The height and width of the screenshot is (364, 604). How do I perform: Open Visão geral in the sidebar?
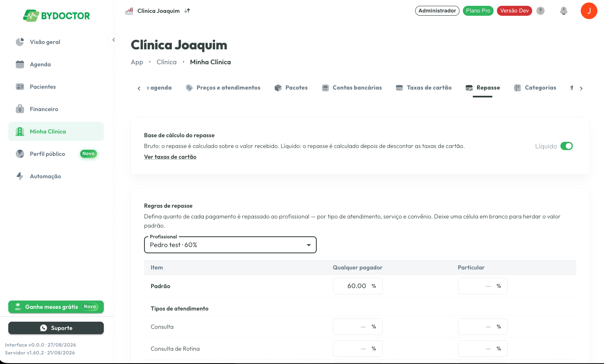(56, 42)
